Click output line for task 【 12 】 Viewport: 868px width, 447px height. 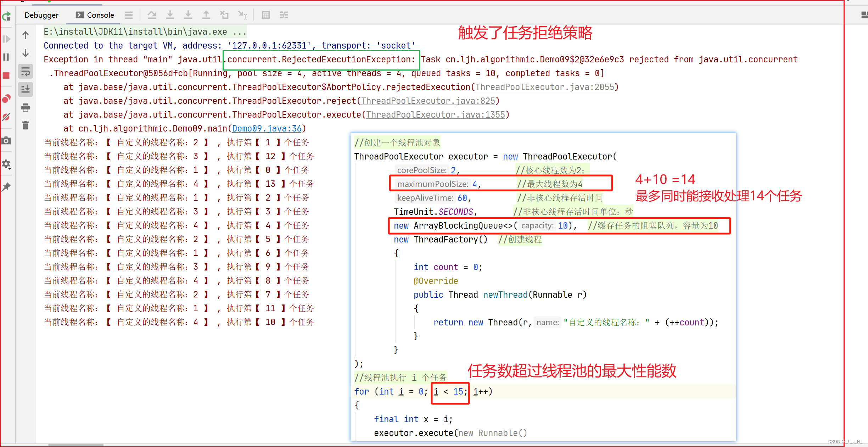click(x=179, y=156)
